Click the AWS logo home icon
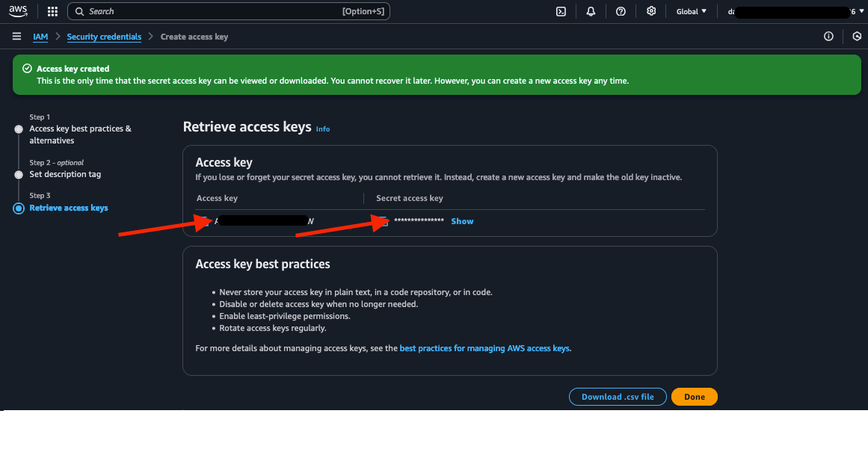This screenshot has height=452, width=868. click(x=19, y=11)
